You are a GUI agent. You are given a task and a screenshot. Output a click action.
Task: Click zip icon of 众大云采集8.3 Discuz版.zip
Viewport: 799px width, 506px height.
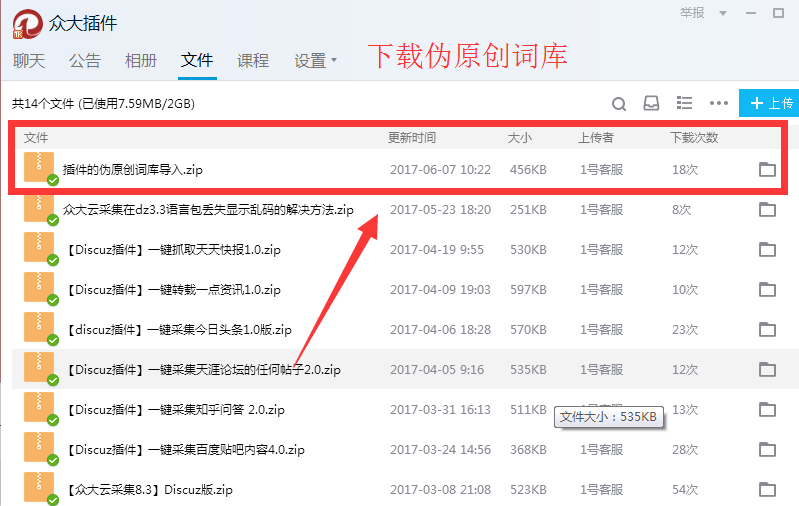[x=39, y=488]
